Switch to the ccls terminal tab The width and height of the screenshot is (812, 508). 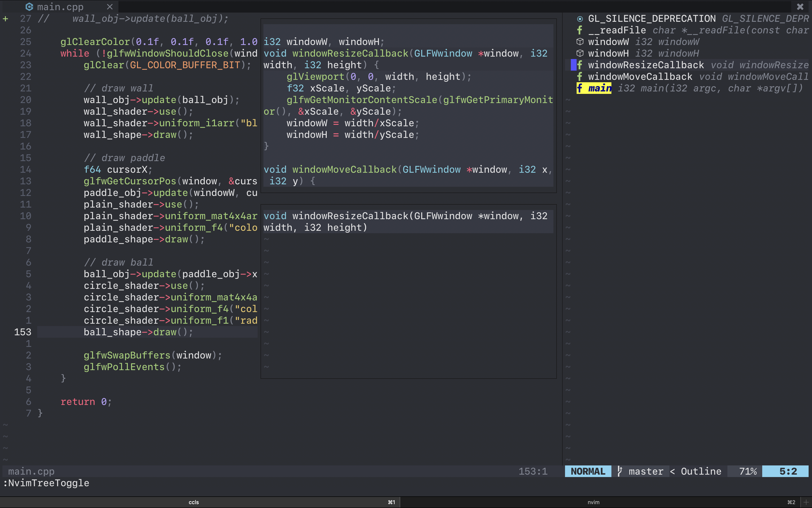[194, 502]
